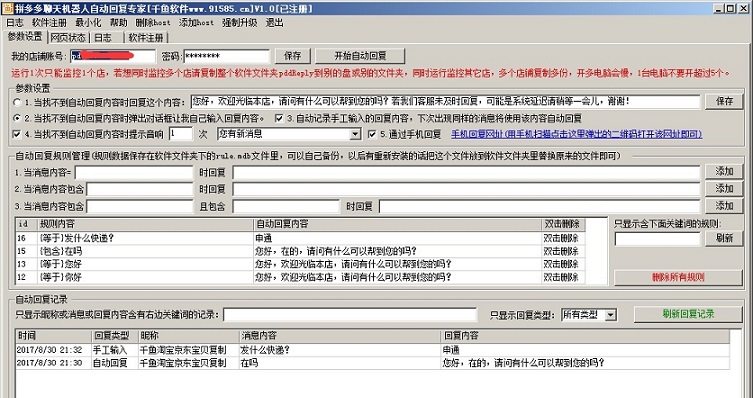
Task: Toggle checkbox 4 提示音响
Action: [x=17, y=134]
